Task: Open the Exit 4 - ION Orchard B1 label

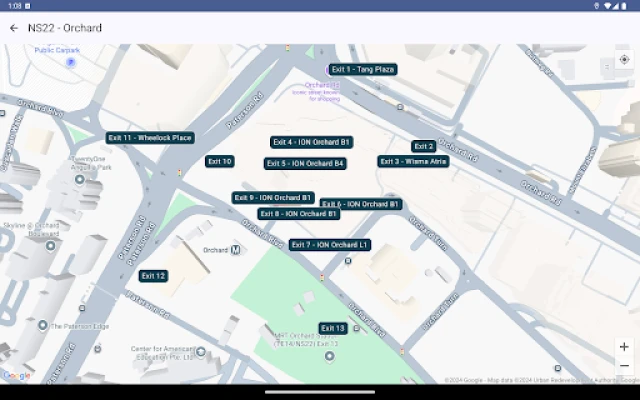Action: point(311,142)
